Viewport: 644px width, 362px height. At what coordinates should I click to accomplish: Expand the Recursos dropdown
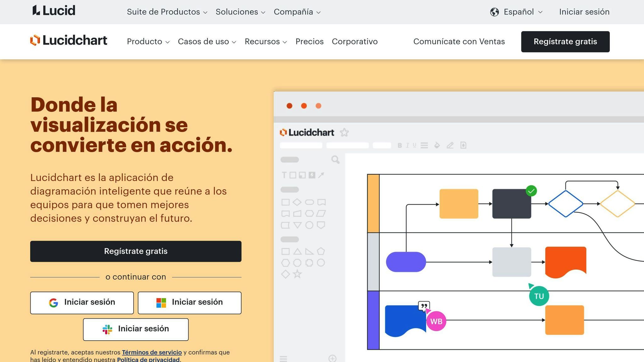[263, 41]
